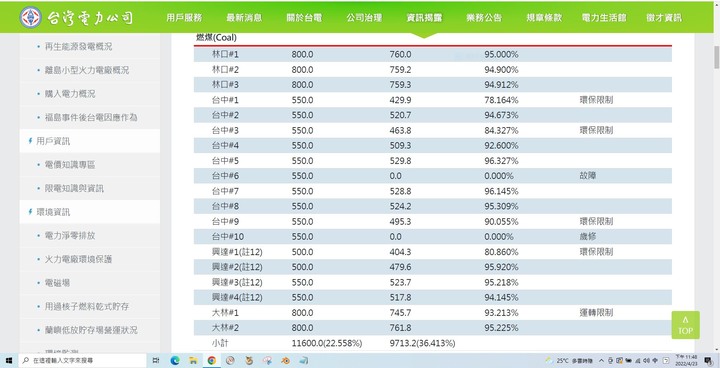
Task: Click the 歲修 note in 台中#10 row
Action: 588,237
